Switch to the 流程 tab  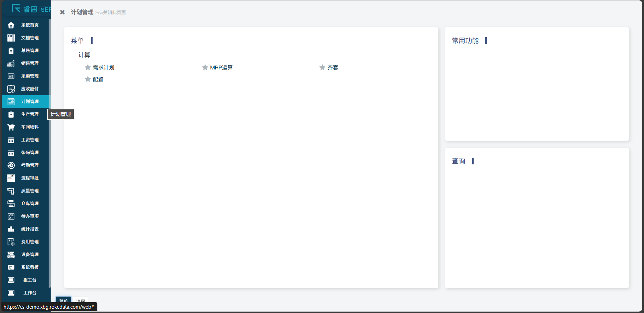[80, 301]
